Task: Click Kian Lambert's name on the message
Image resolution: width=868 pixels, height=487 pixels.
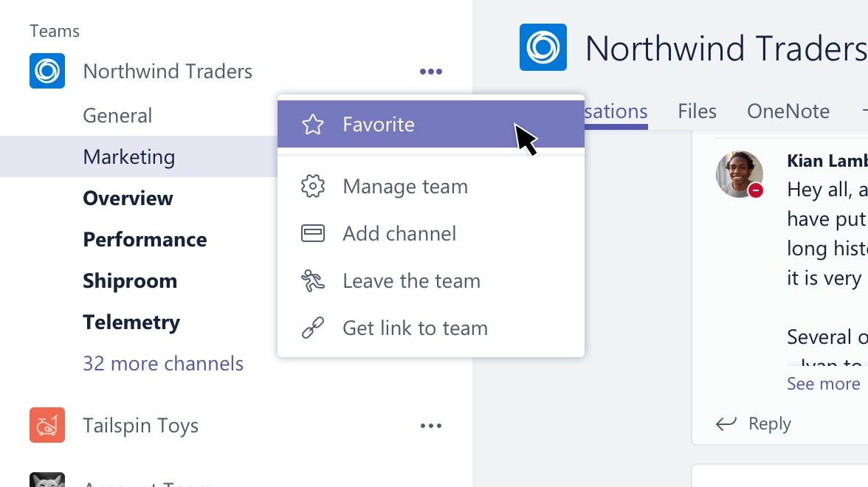Action: pos(827,161)
